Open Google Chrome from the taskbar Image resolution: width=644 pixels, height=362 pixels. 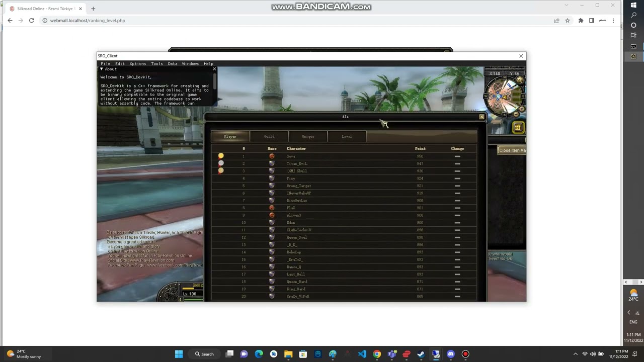tap(377, 354)
